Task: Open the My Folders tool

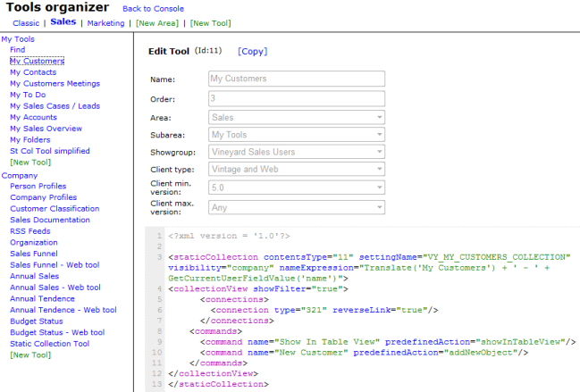Action: [30, 140]
